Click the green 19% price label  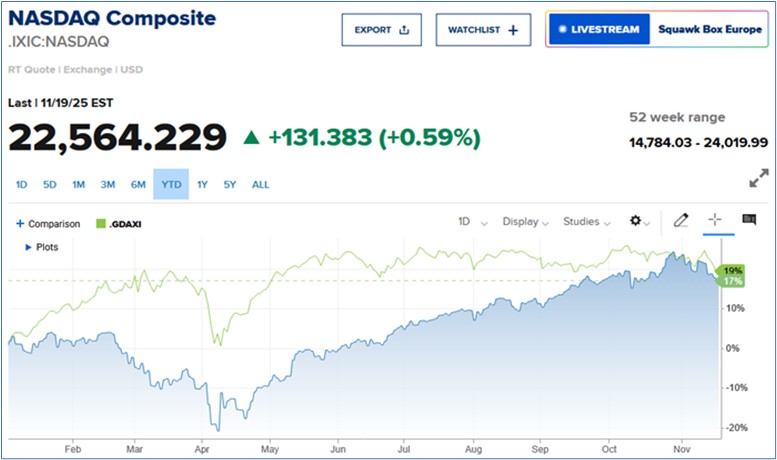tap(734, 270)
